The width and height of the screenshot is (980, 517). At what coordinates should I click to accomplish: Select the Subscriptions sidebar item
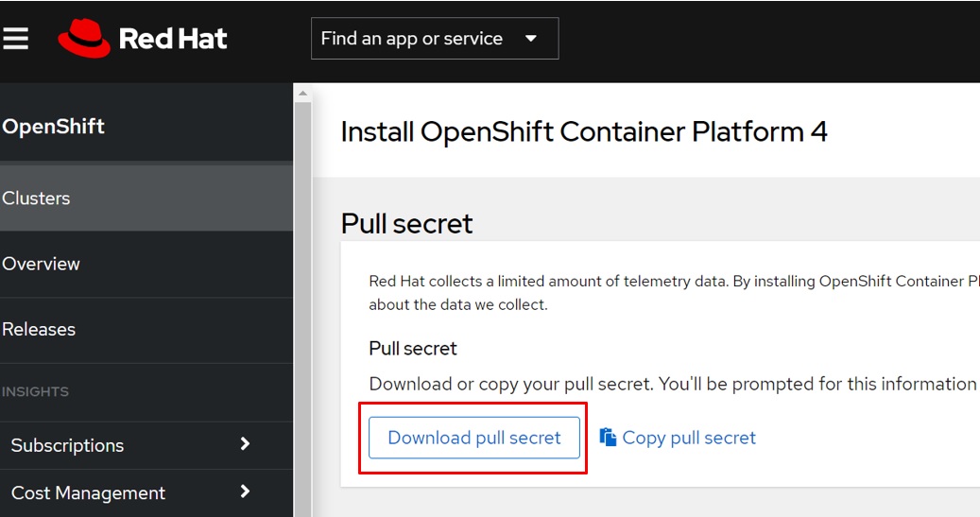click(x=67, y=445)
